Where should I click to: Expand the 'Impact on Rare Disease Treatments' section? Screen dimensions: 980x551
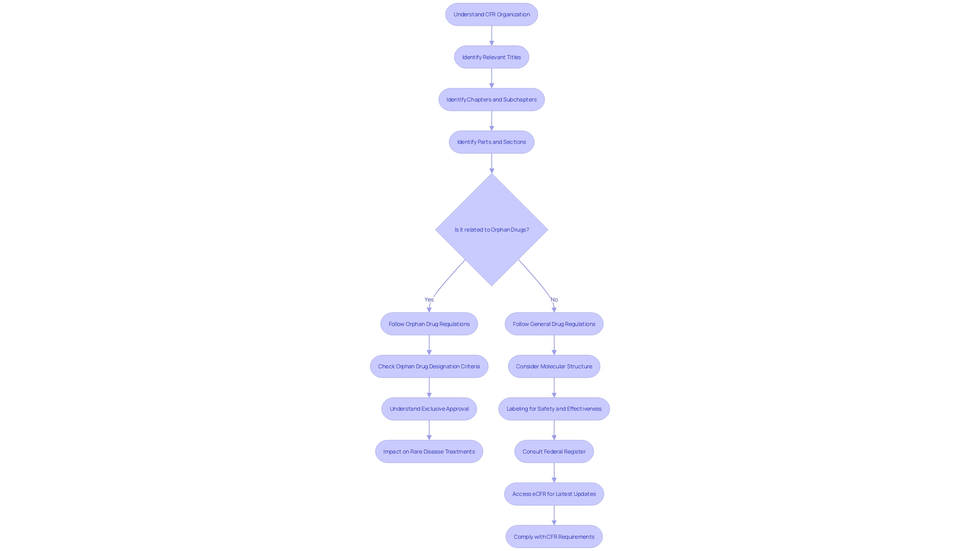point(429,451)
